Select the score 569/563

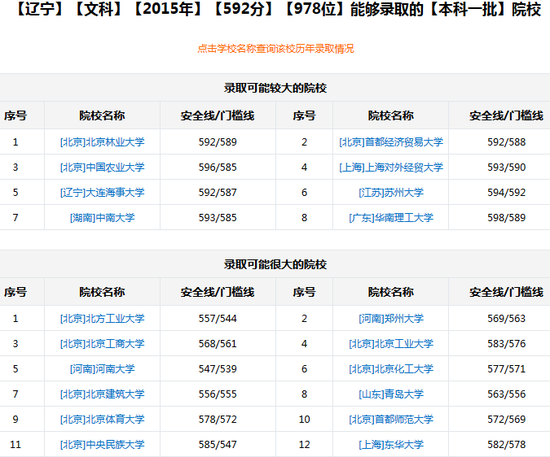click(507, 318)
